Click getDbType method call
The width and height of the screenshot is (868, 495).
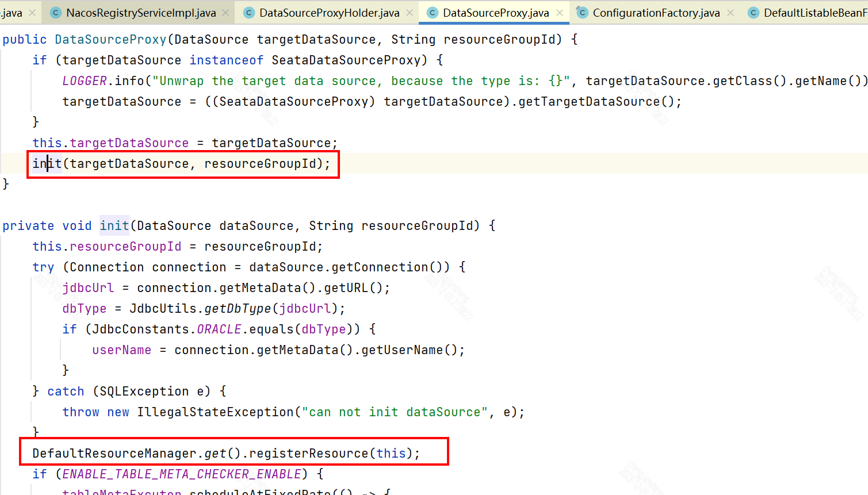click(238, 309)
